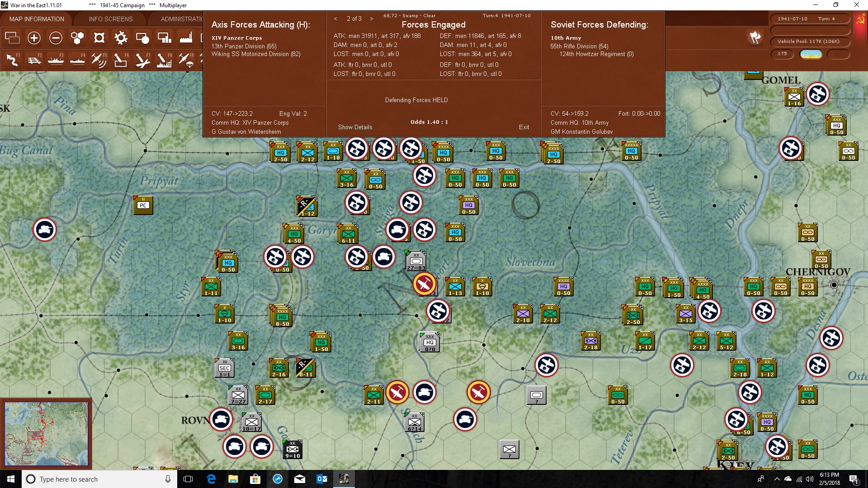Toggle the screen-with-bars overlay icon

click(164, 38)
